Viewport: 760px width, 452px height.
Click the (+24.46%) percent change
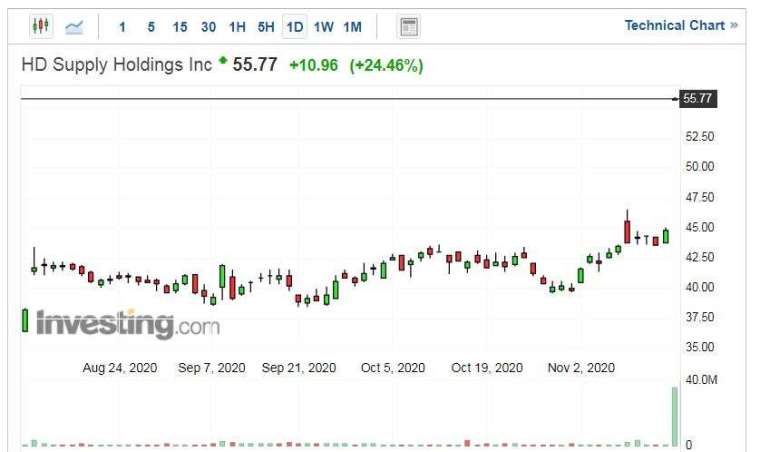click(x=386, y=65)
